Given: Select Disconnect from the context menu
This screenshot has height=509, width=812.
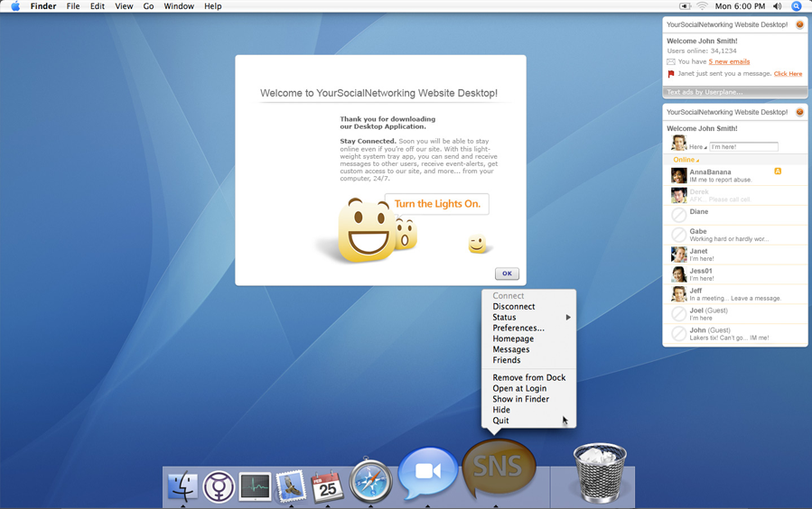Looking at the screenshot, I should click(x=513, y=307).
